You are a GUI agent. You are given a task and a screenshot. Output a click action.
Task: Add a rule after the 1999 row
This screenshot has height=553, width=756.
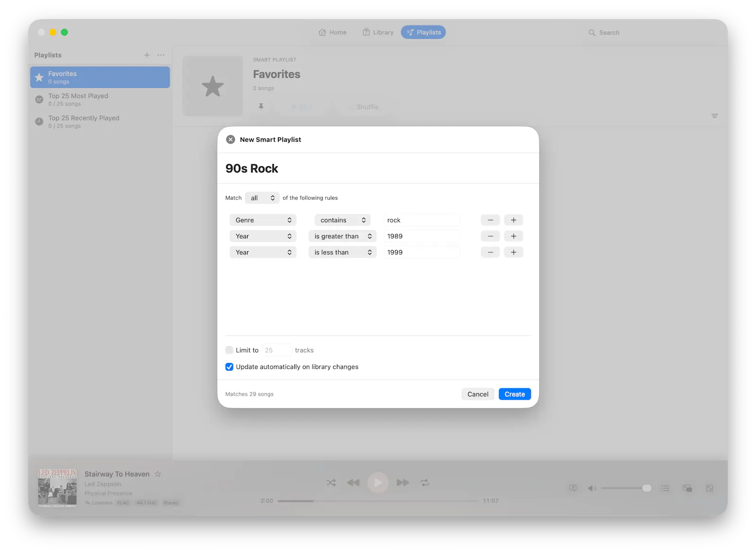click(514, 252)
